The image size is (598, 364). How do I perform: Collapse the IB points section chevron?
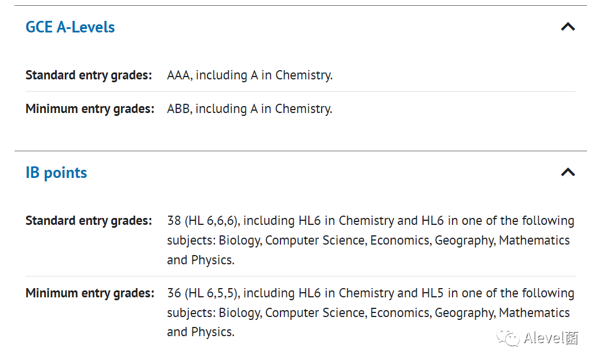point(568,172)
